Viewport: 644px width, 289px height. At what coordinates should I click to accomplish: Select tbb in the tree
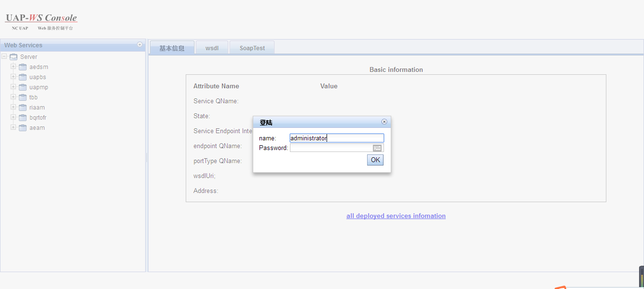click(33, 97)
